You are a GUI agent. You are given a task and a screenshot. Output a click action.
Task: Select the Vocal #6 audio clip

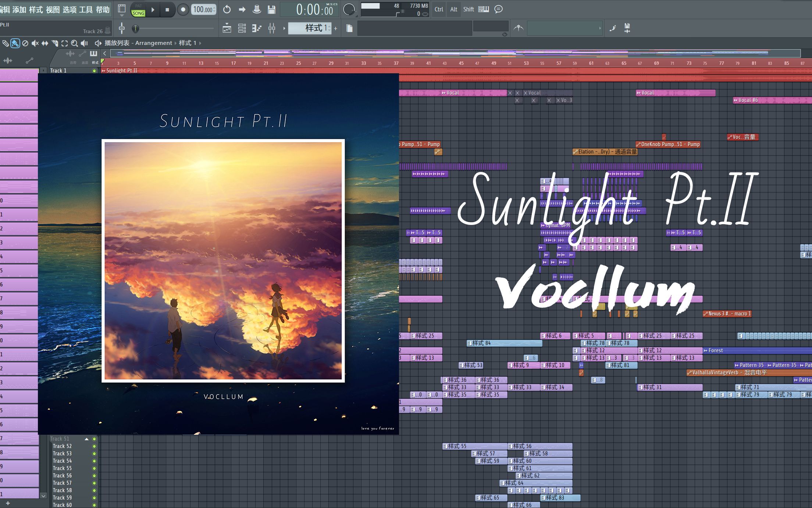[x=772, y=100]
